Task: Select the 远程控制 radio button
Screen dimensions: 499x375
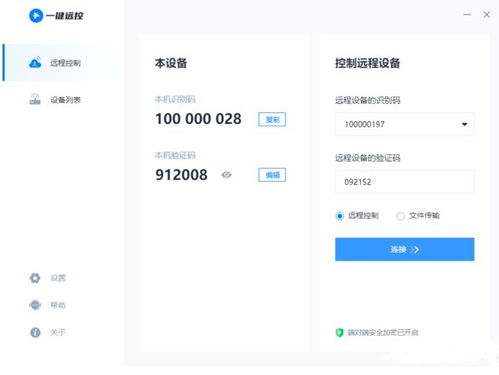Action: coord(339,216)
